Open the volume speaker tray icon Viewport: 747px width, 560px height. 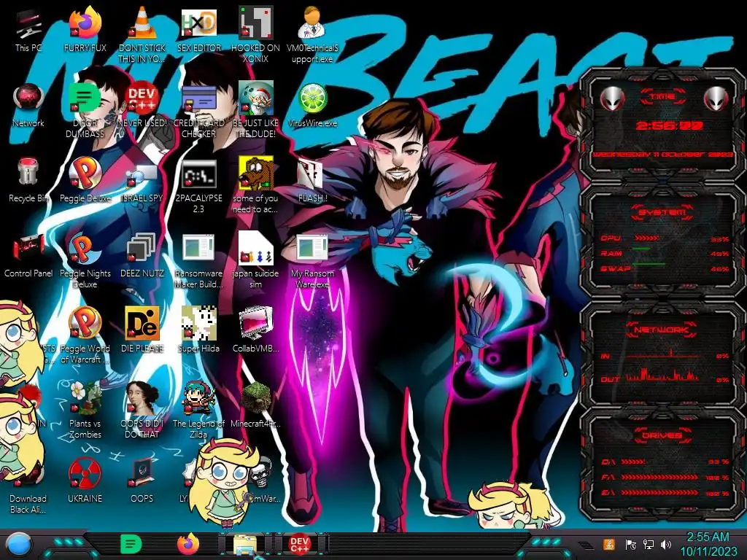pyautogui.click(x=666, y=544)
